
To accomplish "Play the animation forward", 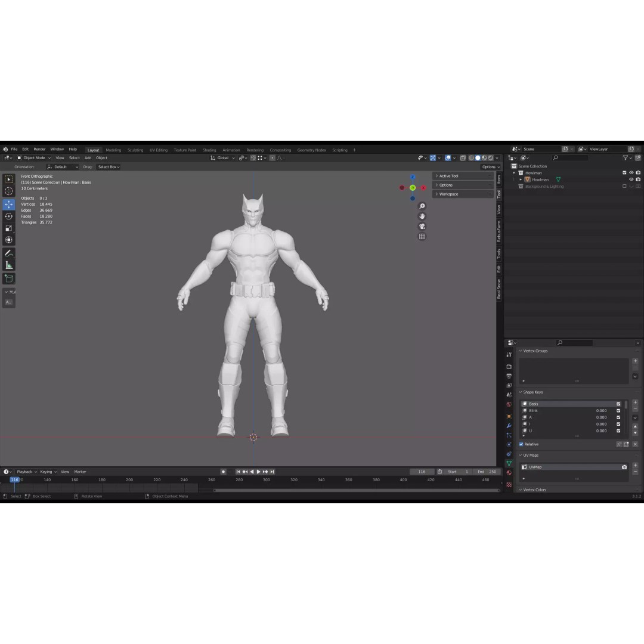I will [258, 472].
